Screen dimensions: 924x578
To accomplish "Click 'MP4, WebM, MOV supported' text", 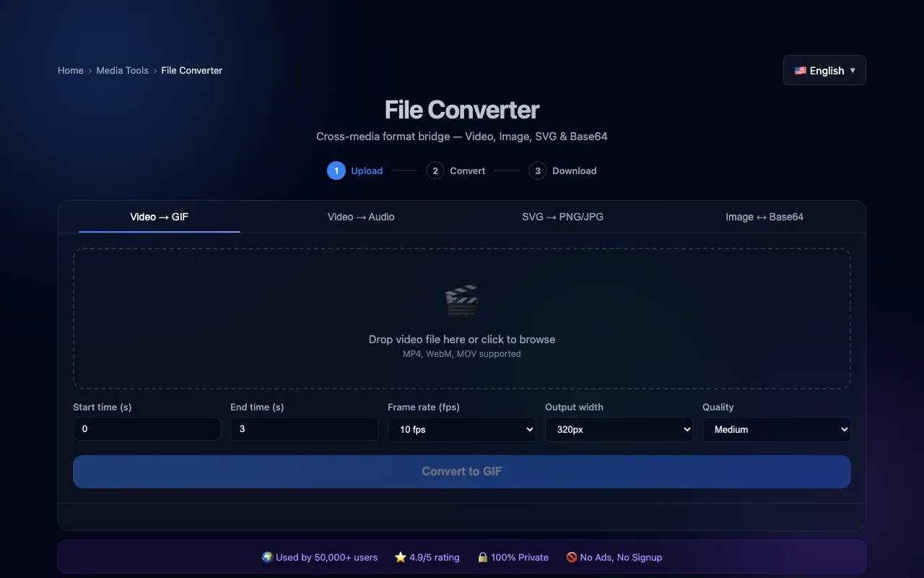I will pyautogui.click(x=462, y=354).
